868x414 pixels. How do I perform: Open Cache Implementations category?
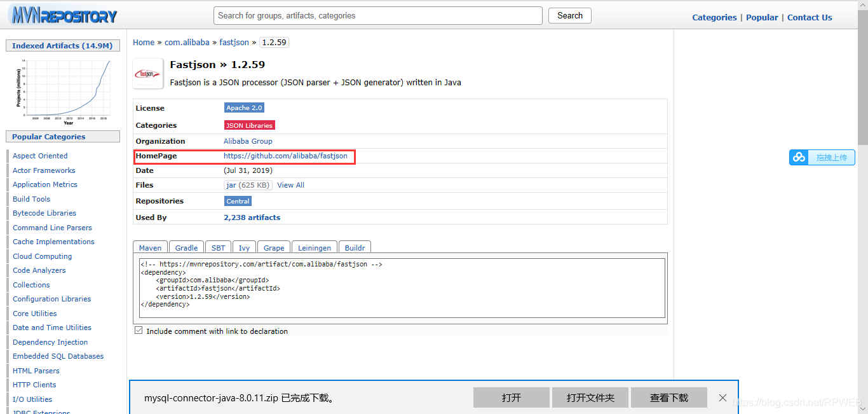(x=53, y=242)
